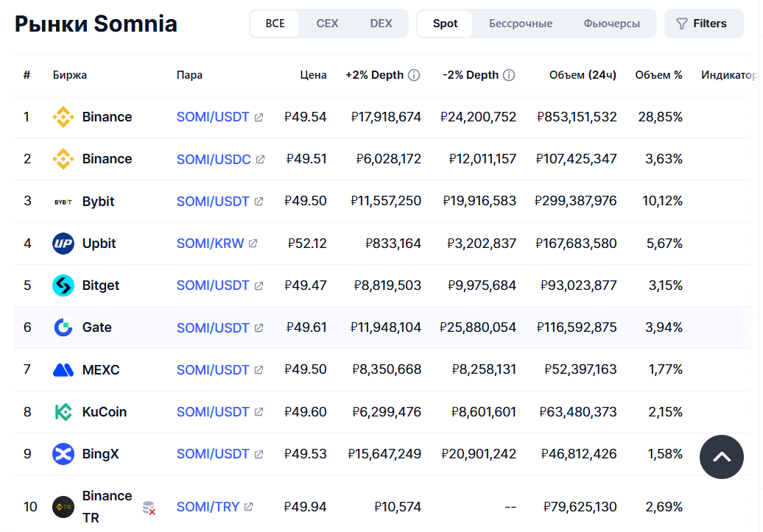Click the KuCoin logo icon
Screen dimensions: 763x532
63,412
